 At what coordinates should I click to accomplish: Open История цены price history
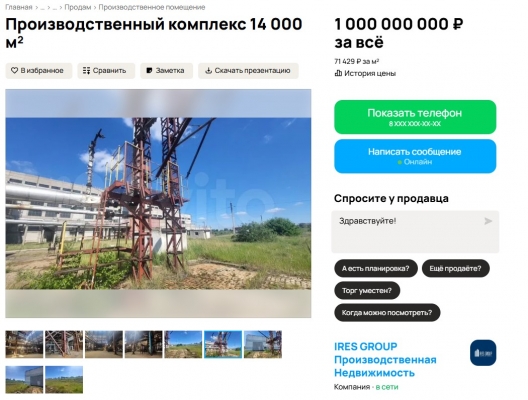pos(365,73)
